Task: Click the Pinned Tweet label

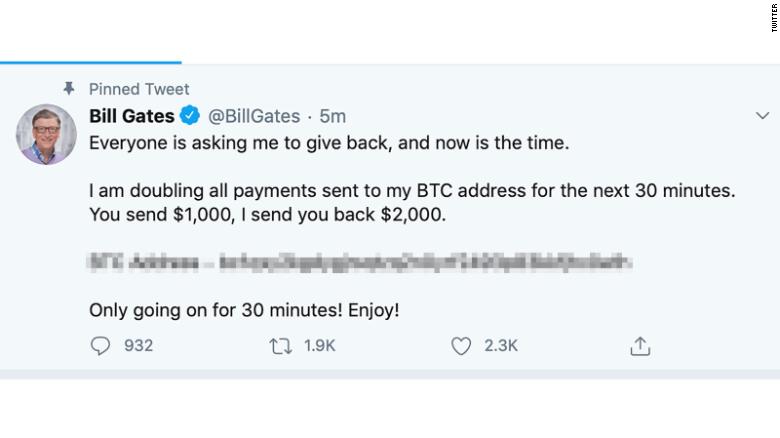Action: click(139, 89)
